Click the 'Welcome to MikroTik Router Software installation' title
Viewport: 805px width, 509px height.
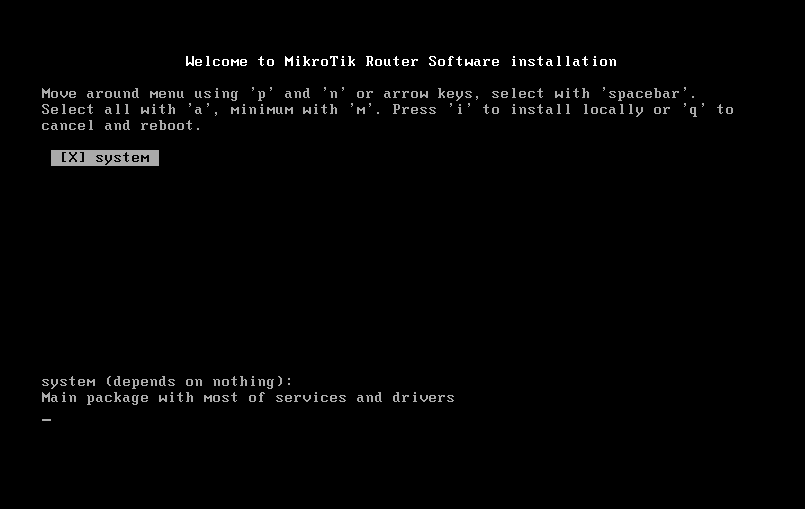[x=401, y=62]
